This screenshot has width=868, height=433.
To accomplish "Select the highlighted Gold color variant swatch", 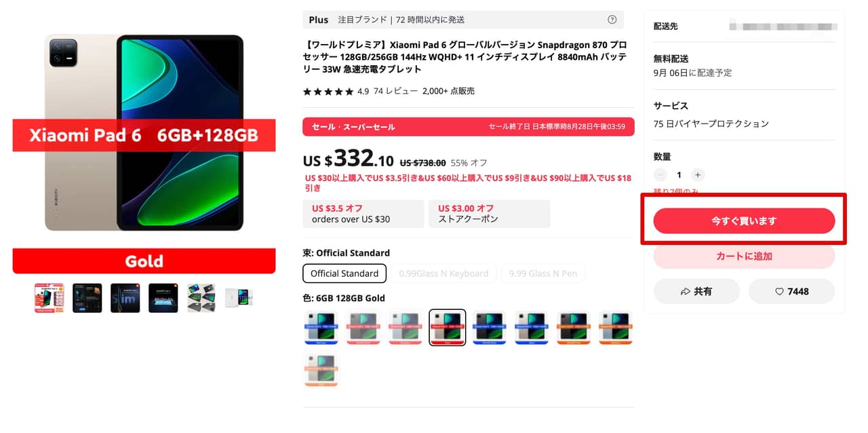I will 448,328.
